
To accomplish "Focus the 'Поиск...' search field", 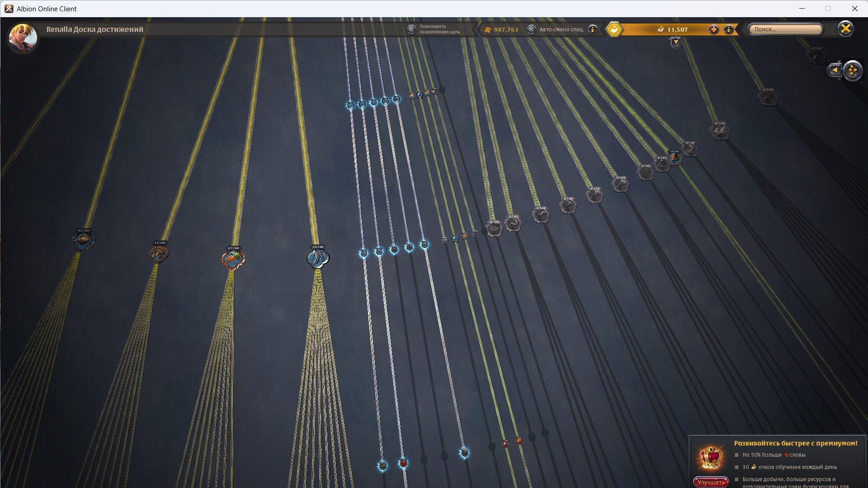I will 785,29.
